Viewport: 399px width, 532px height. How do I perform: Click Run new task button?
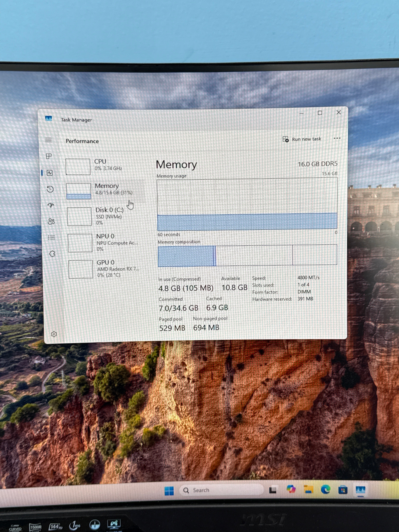coord(302,139)
